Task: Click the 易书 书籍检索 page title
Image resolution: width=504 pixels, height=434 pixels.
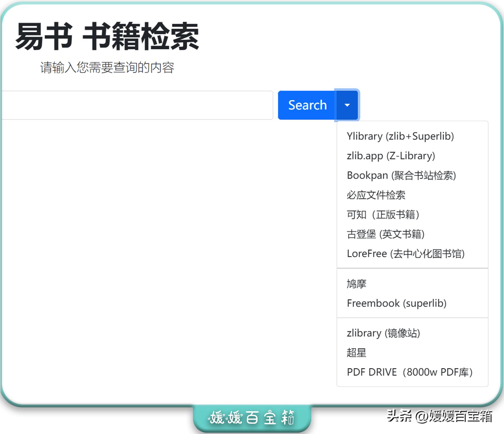Action: tap(107, 37)
